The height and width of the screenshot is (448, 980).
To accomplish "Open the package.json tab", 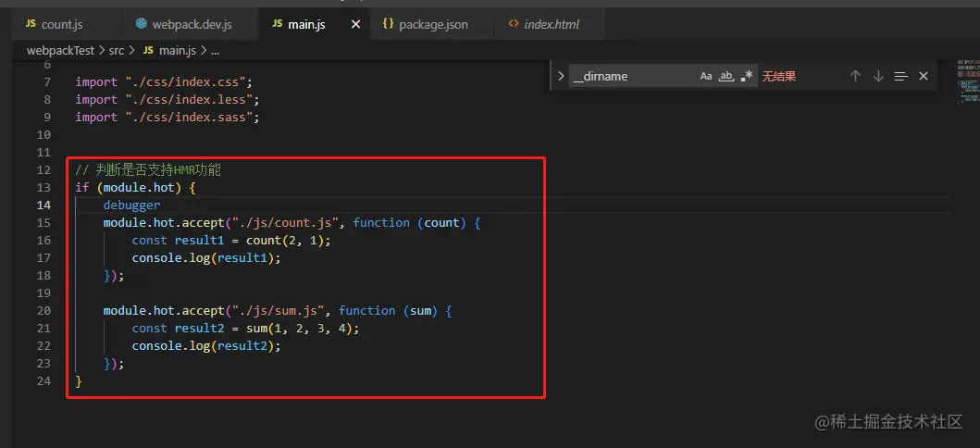I will 432,24.
